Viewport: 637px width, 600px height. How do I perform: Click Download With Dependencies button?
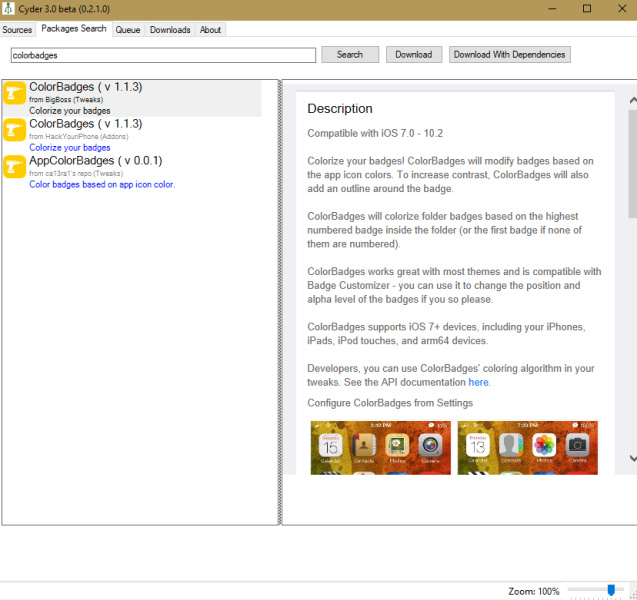click(x=509, y=55)
